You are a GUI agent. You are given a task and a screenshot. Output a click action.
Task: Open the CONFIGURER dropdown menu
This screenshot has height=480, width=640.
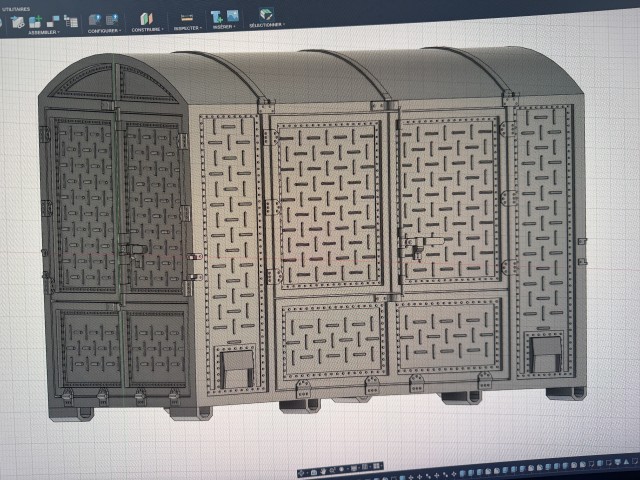tap(104, 31)
